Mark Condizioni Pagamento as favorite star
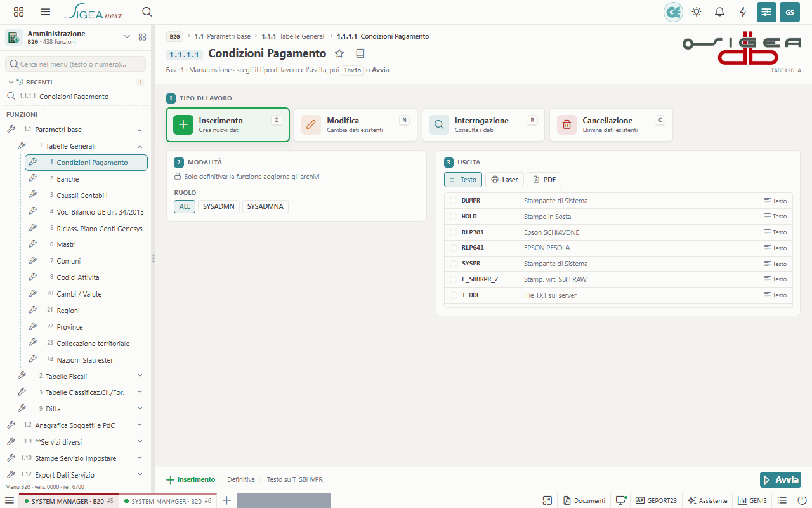The image size is (812, 508). [x=339, y=53]
